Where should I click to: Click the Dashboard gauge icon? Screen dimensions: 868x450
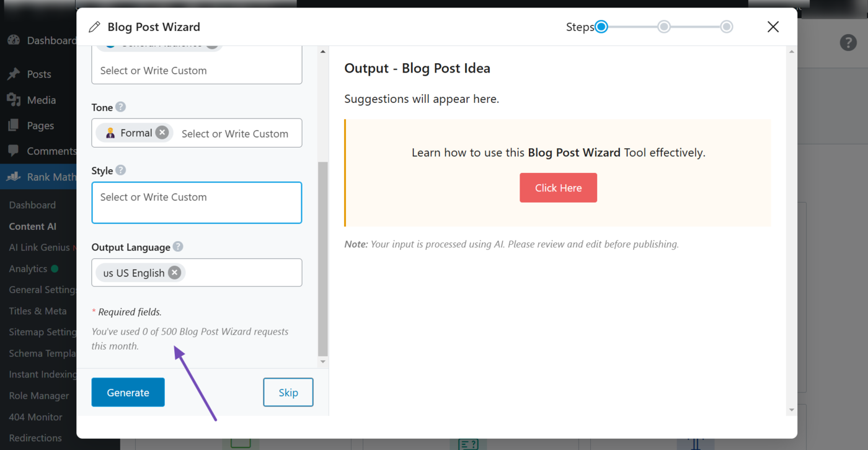pos(14,40)
